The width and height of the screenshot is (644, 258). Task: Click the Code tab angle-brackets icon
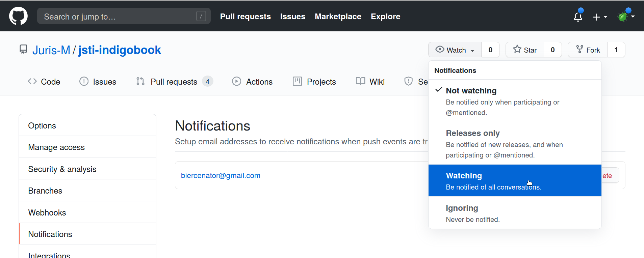tap(32, 81)
